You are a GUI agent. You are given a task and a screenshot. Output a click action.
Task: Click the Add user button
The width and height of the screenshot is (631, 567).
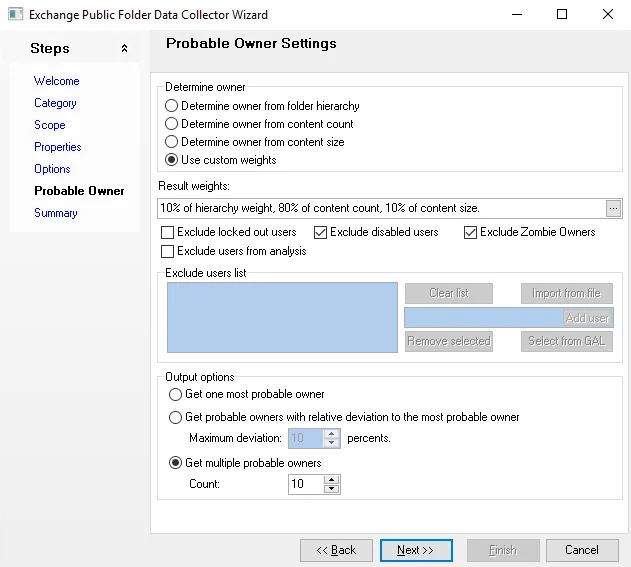coord(588,318)
